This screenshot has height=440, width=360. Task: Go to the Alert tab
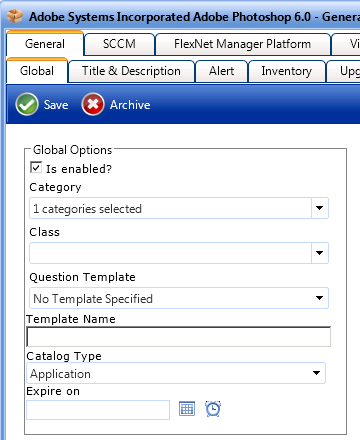[221, 71]
